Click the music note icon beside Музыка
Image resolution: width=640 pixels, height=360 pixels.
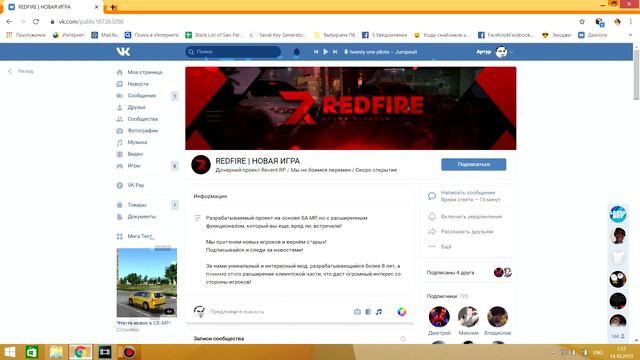click(120, 142)
